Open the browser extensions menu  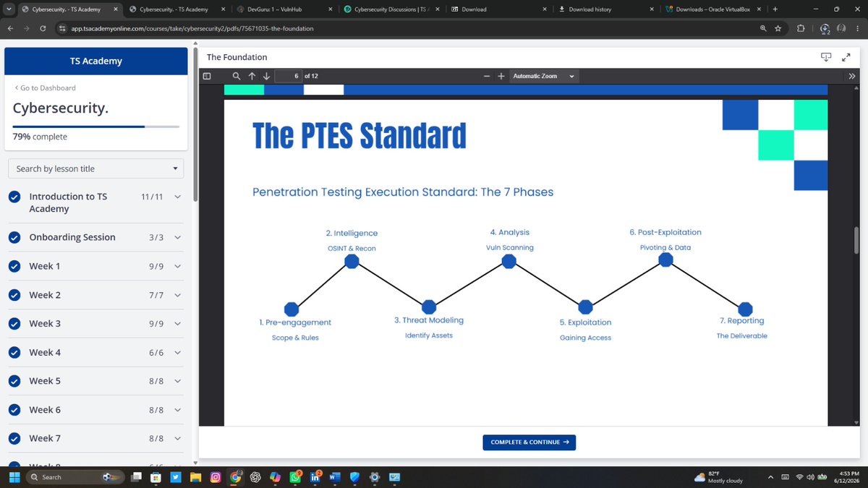click(x=800, y=28)
